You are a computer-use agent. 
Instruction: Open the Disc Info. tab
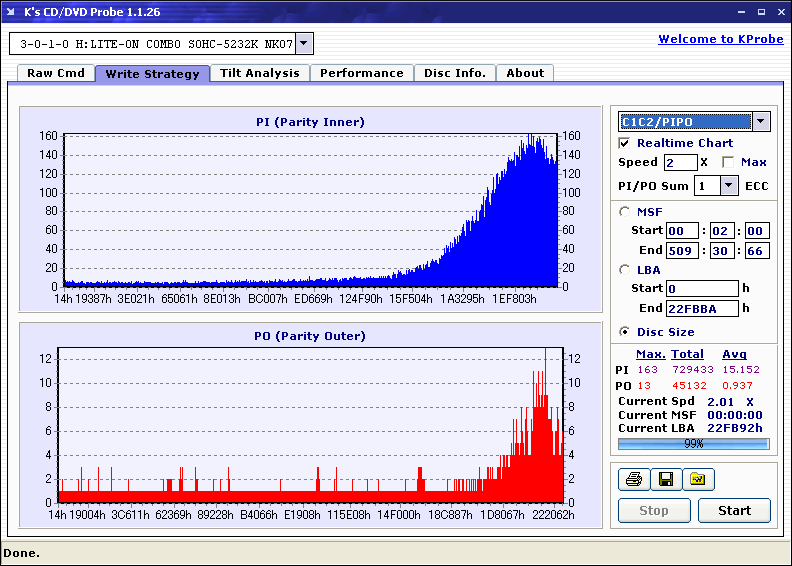click(x=455, y=73)
